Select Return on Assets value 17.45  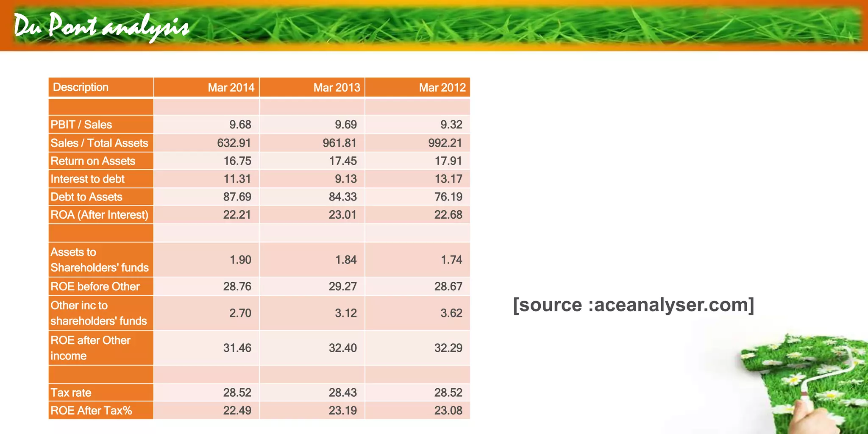coord(343,161)
